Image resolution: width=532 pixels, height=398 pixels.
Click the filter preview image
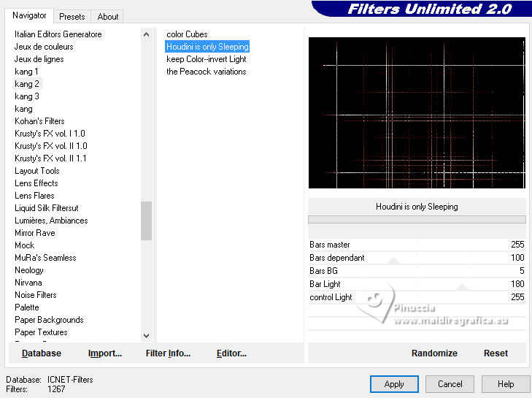[x=417, y=112]
